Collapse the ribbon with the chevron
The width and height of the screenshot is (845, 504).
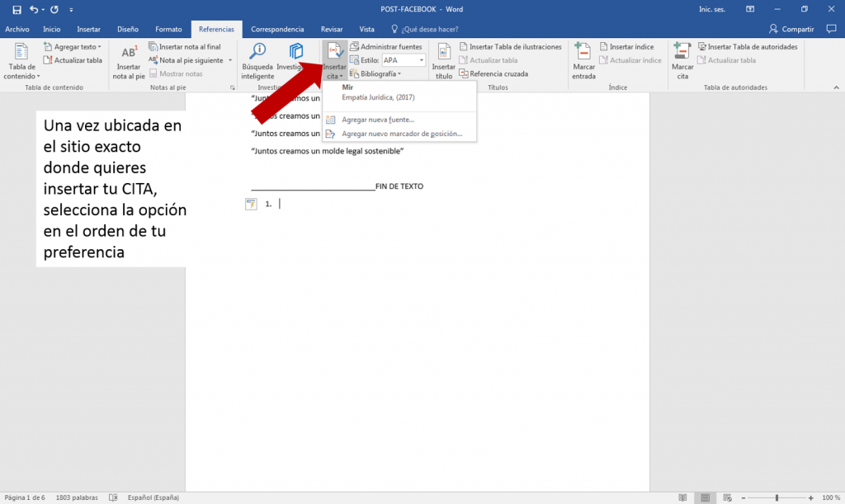836,87
